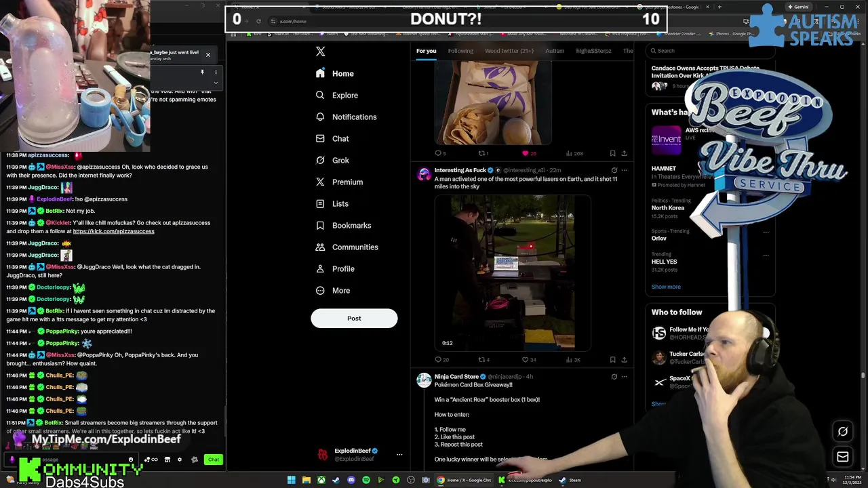Open Grok actions on Interesting As Fuck post

pos(614,170)
